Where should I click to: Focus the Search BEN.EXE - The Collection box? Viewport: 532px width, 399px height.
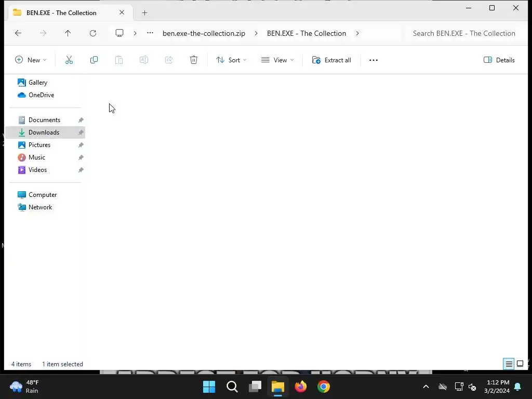464,33
